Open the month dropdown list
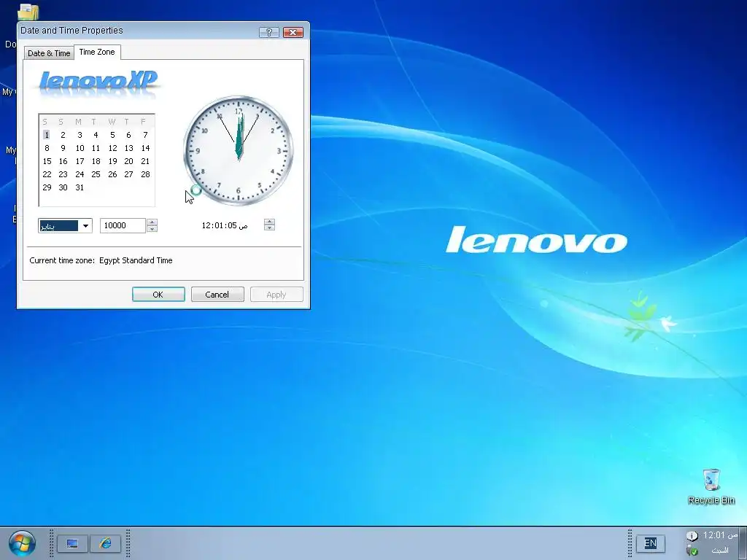Screen dimensions: 747x560 85,226
